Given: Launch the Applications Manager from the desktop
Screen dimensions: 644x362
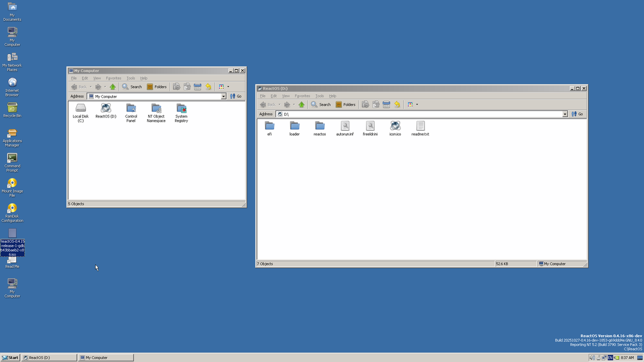Looking at the screenshot, I should pyautogui.click(x=12, y=133).
